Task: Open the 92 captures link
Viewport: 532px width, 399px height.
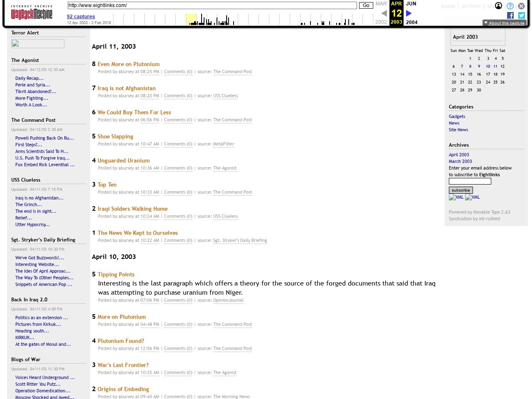Action: 81,17
